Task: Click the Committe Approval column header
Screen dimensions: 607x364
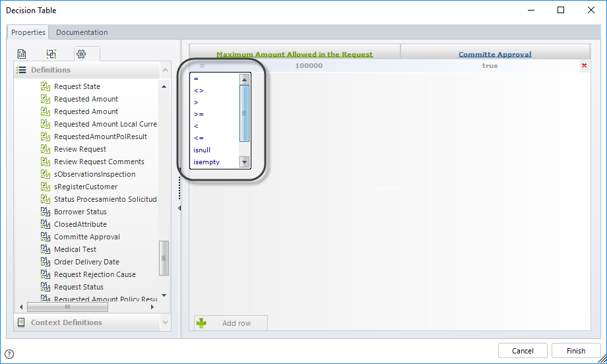Action: [x=495, y=54]
